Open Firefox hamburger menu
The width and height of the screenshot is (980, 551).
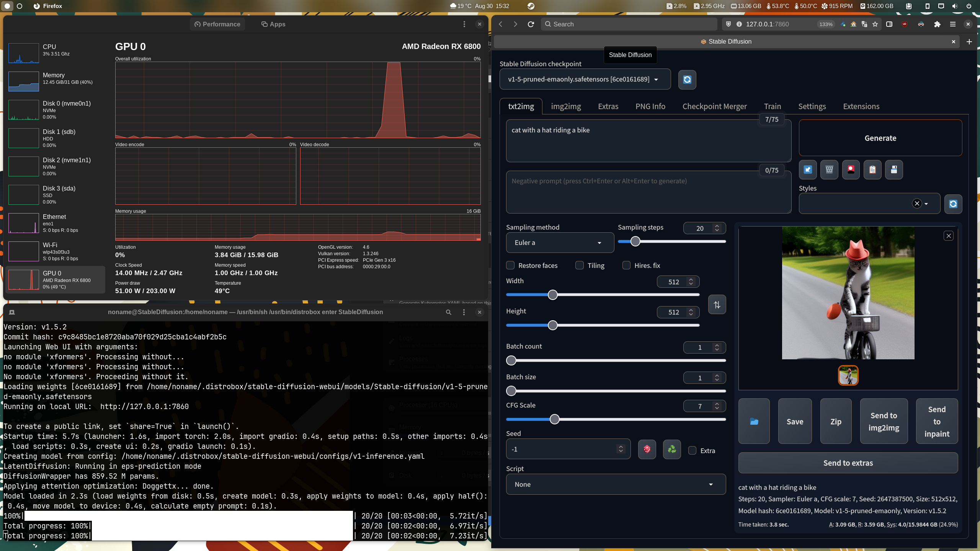[x=953, y=24]
